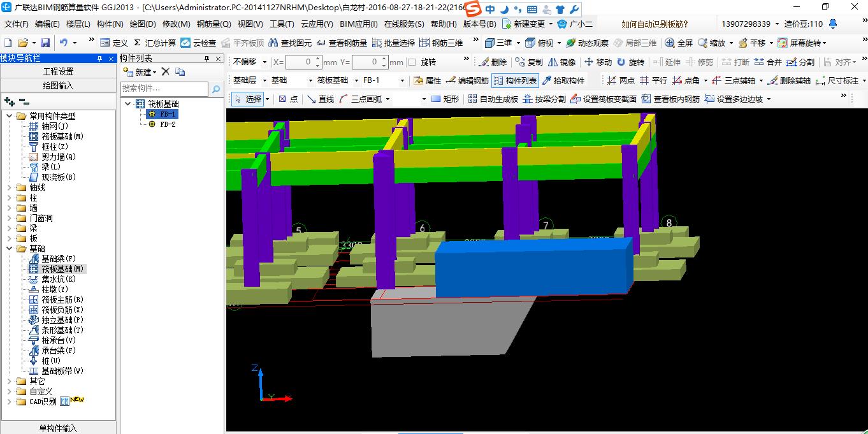Open BIM应用(I) menu
This screenshot has width=868, height=434.
pos(359,24)
